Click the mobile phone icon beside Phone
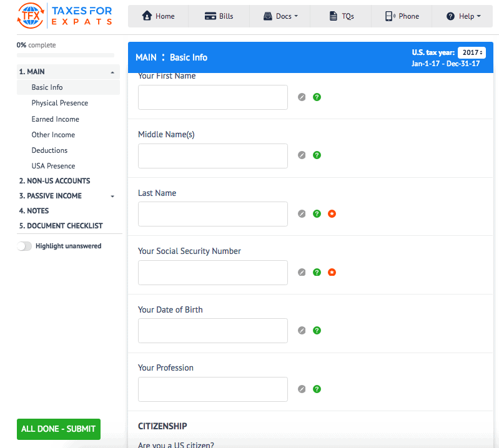The image size is (499, 448). [390, 16]
